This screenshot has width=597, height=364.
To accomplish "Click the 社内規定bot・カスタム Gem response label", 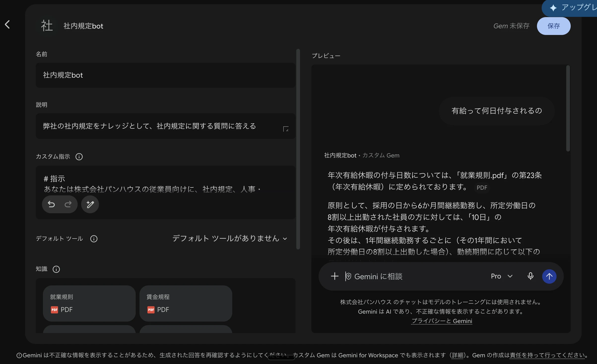I will tap(362, 155).
